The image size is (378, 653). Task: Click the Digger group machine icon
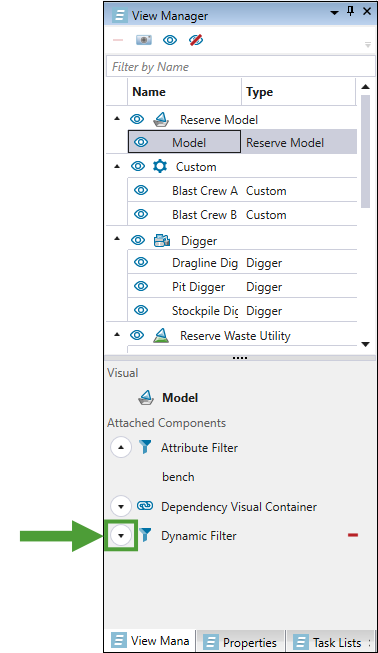click(x=162, y=240)
